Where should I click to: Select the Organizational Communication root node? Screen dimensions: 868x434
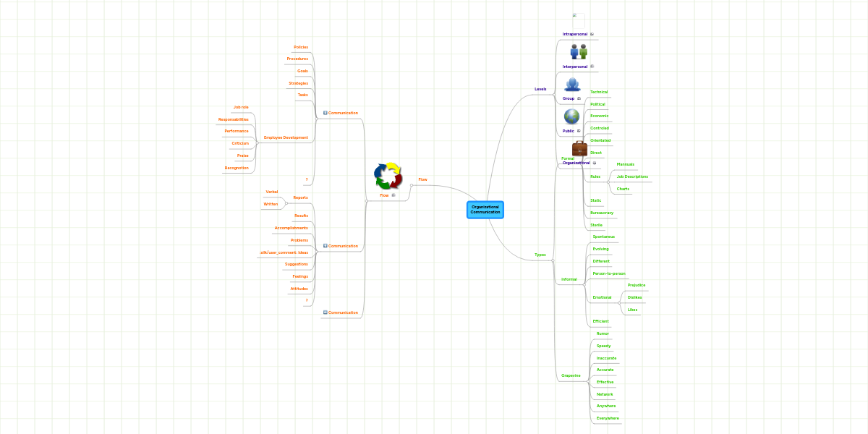(485, 209)
